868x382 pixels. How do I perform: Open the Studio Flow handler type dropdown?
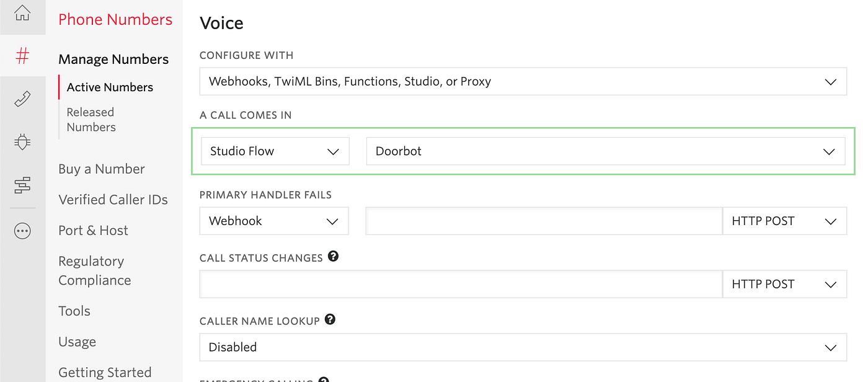(275, 151)
